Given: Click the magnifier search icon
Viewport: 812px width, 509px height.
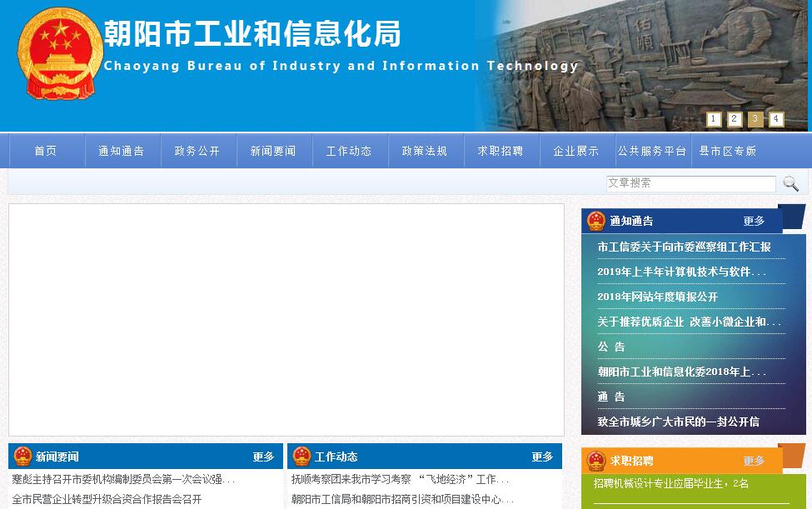Looking at the screenshot, I should pos(790,184).
